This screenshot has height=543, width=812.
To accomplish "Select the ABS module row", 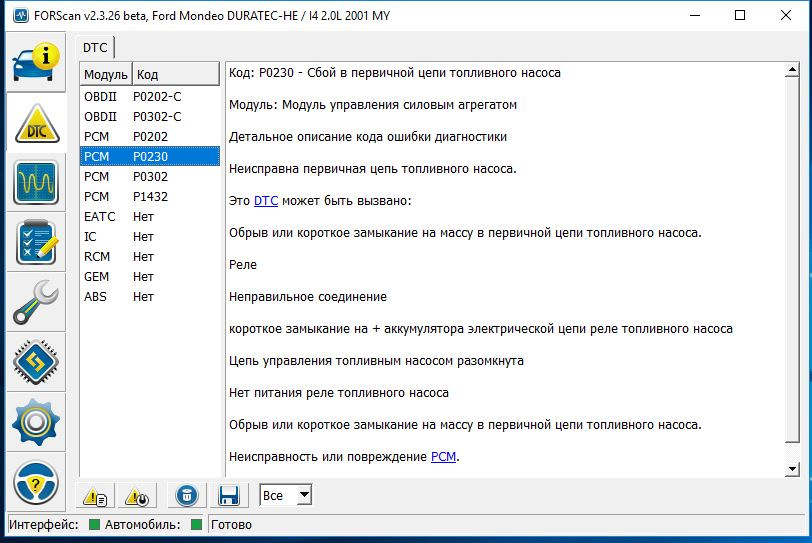I will click(x=150, y=297).
